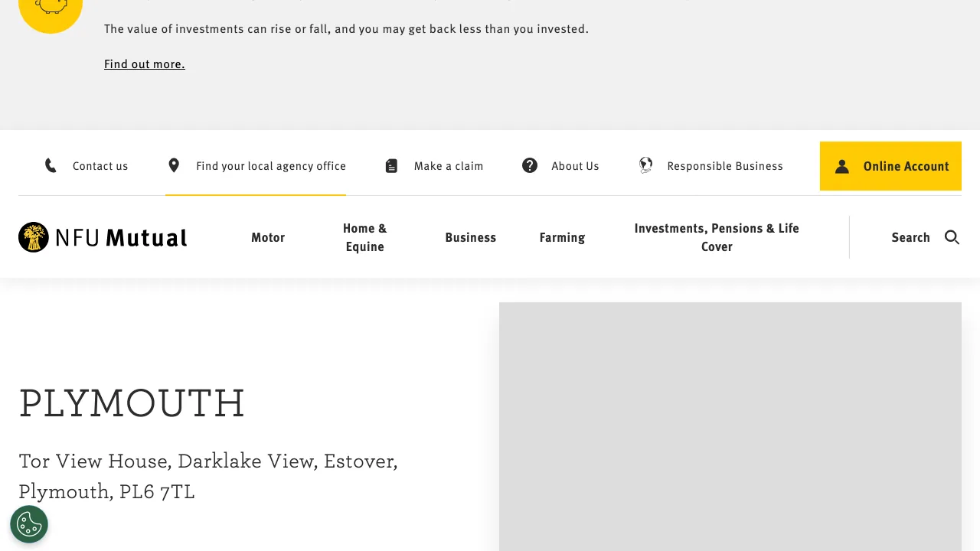Open cookie settings via the green cookie icon
Viewport: 980px width, 551px height.
pyautogui.click(x=29, y=524)
